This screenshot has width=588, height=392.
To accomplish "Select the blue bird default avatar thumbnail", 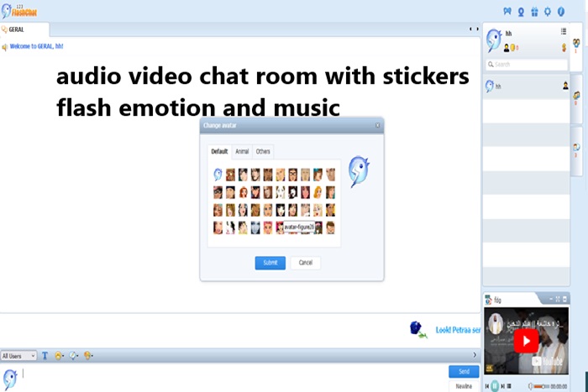I will (x=218, y=175).
